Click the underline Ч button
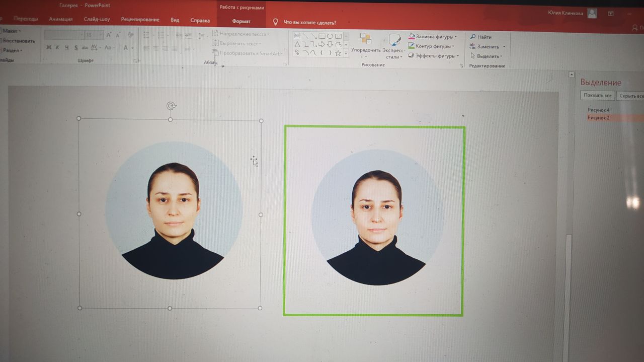Screen dimensions: 644x362 coord(66,47)
